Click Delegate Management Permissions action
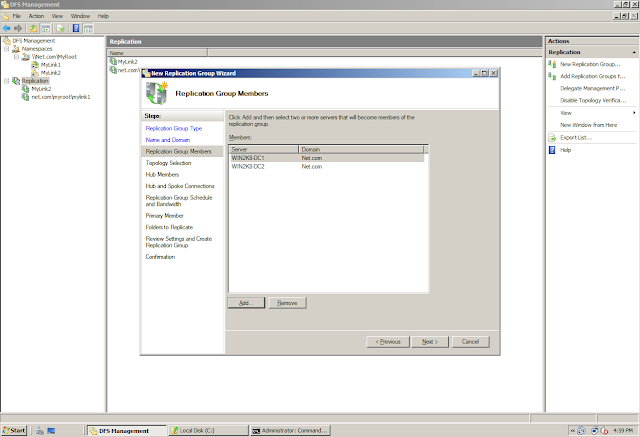 pyautogui.click(x=592, y=88)
